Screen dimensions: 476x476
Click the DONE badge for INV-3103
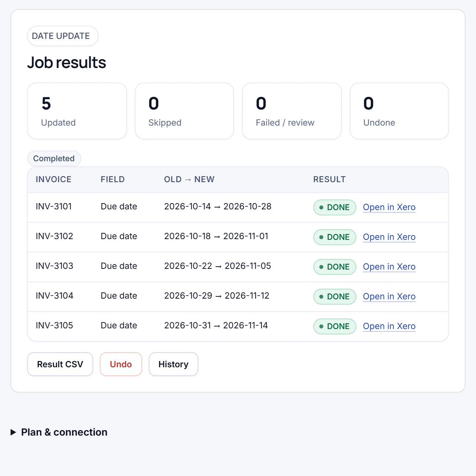335,267
